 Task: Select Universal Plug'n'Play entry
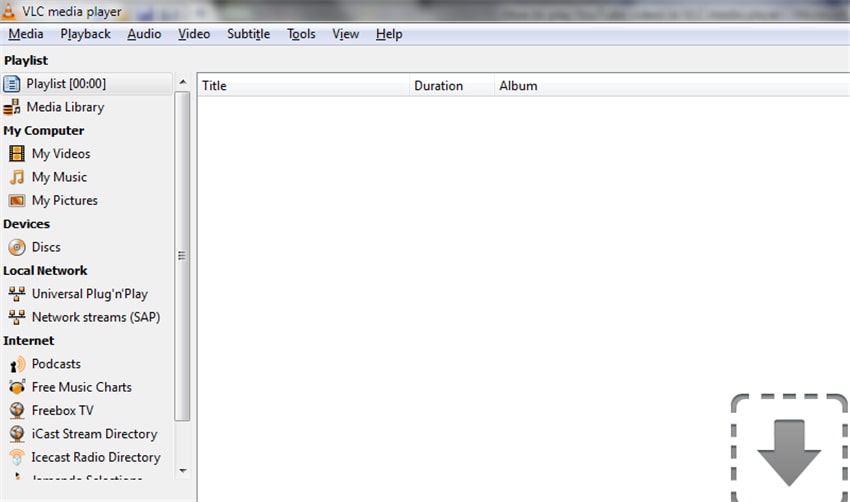[89, 294]
